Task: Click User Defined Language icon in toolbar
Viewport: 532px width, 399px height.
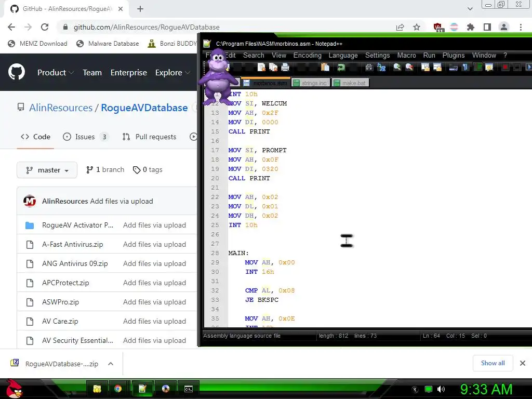Action: tap(489, 67)
